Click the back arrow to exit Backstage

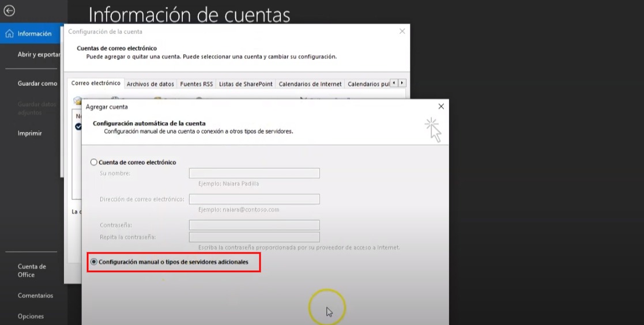[9, 10]
